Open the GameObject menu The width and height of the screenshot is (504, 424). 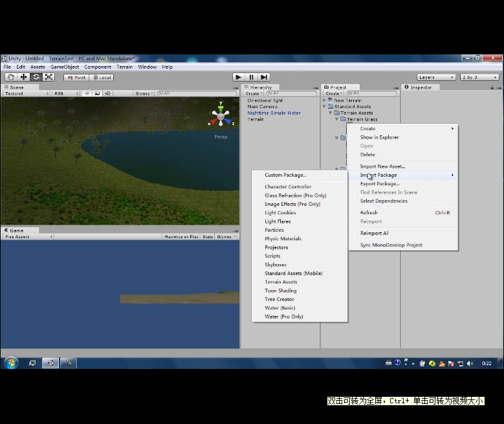click(x=65, y=67)
